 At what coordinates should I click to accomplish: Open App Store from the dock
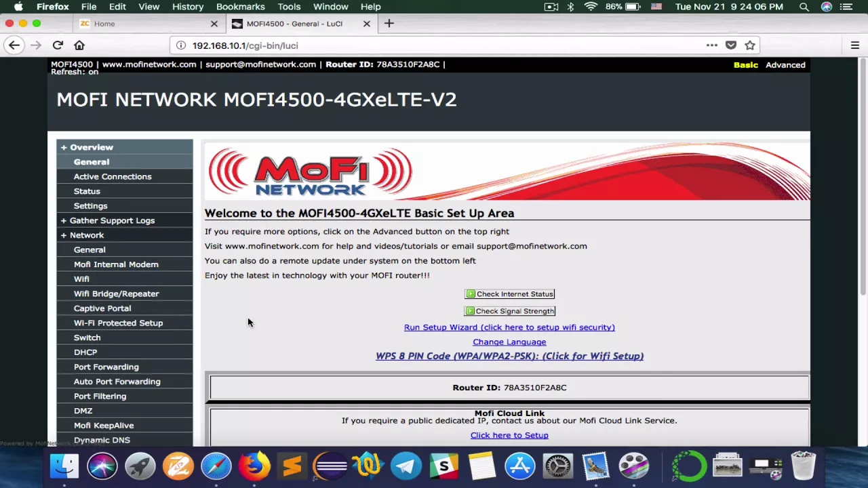tap(520, 466)
